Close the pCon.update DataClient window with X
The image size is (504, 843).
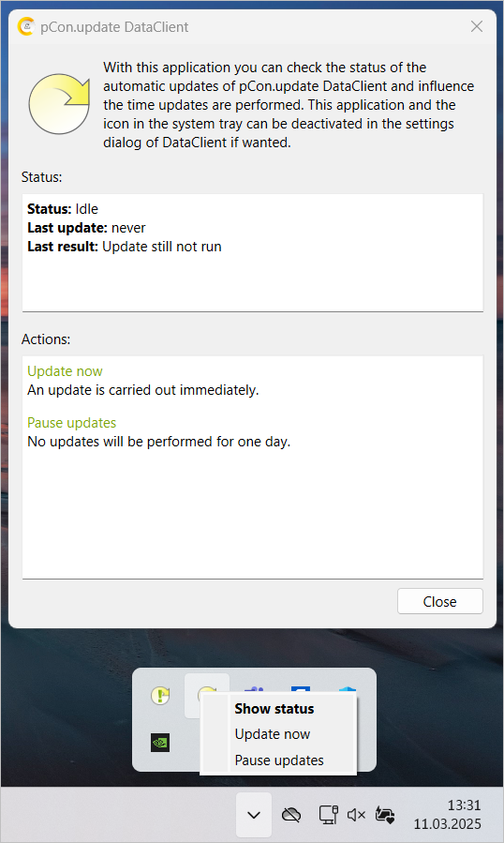tap(477, 26)
